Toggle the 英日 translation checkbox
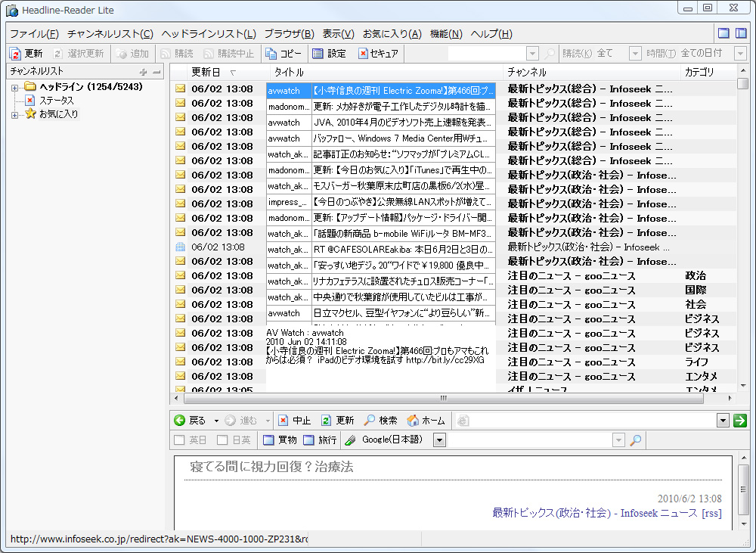 point(179,440)
